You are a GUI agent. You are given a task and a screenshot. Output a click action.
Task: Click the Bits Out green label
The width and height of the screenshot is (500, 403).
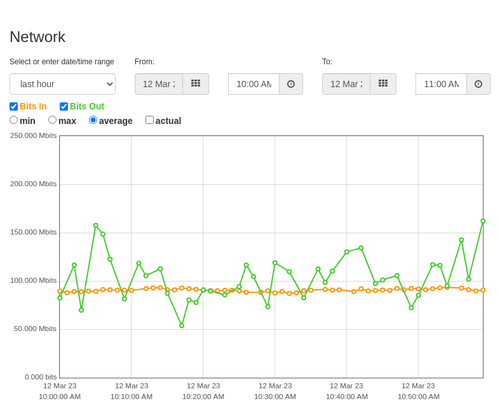(87, 106)
